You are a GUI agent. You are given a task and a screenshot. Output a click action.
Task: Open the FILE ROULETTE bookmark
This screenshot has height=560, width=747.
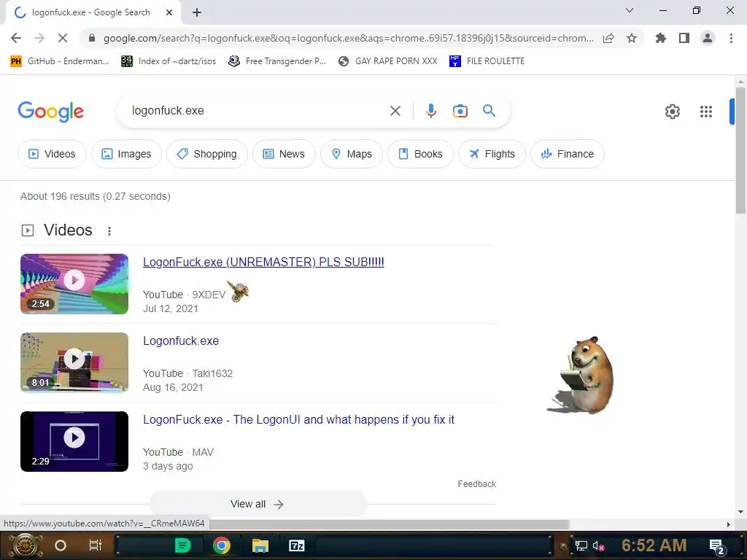click(x=487, y=61)
